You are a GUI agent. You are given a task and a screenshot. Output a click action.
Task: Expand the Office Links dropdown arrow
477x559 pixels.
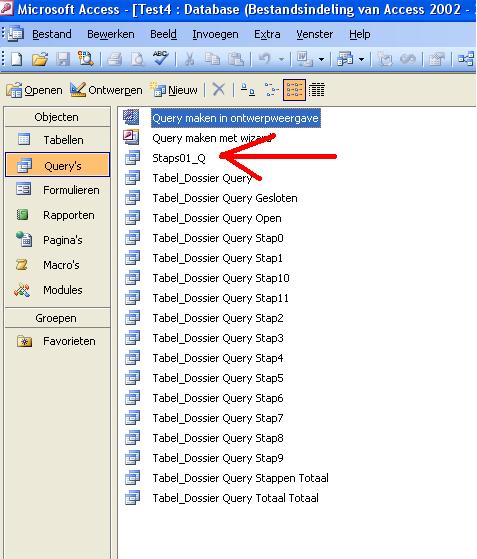tap(321, 59)
